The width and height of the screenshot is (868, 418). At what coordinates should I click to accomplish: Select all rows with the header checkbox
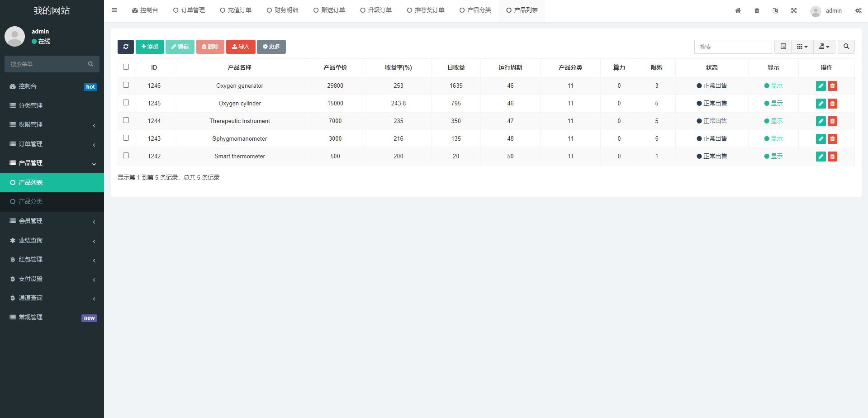[126, 67]
